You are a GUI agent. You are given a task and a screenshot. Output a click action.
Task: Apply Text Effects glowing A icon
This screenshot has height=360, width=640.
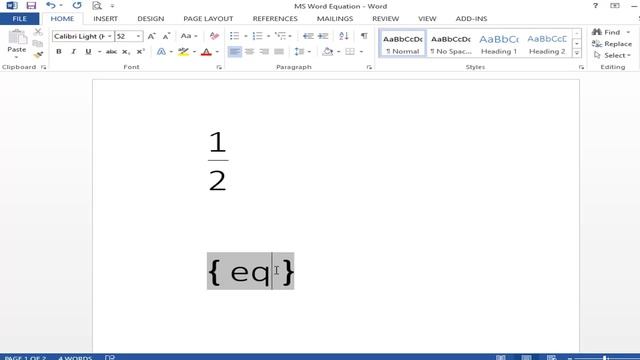click(161, 52)
